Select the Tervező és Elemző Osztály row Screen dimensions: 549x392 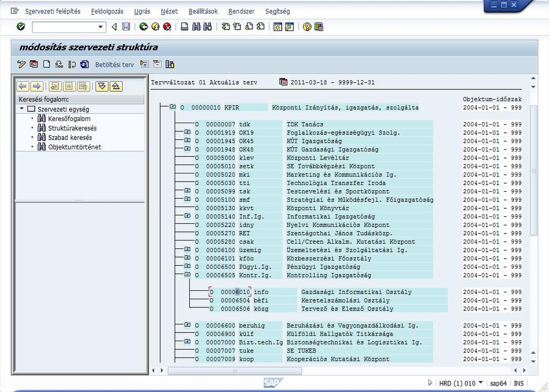(x=329, y=309)
